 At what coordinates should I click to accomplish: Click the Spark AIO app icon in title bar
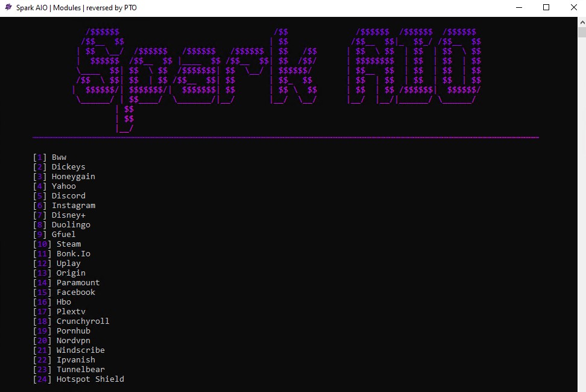pos(8,7)
